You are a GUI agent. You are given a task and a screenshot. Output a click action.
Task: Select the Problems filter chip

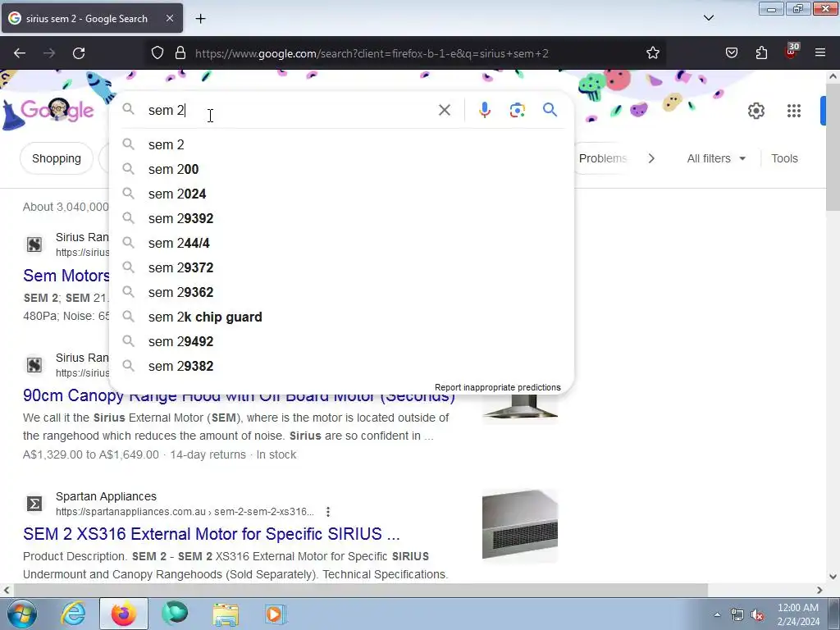tap(602, 158)
